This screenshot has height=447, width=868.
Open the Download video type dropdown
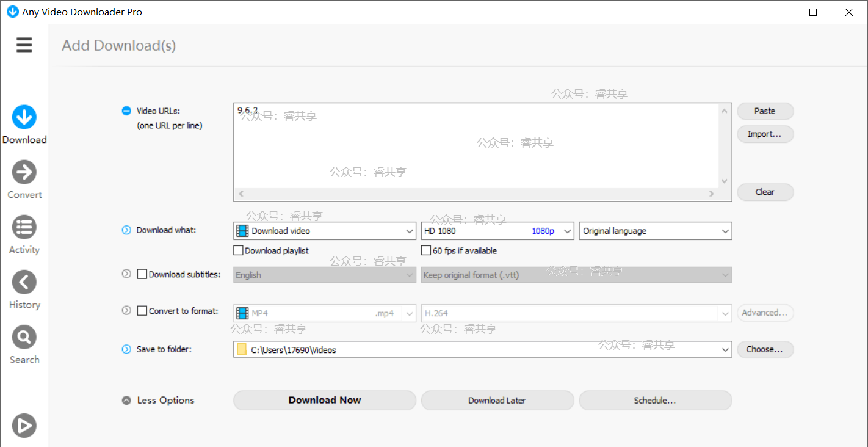[x=325, y=231]
